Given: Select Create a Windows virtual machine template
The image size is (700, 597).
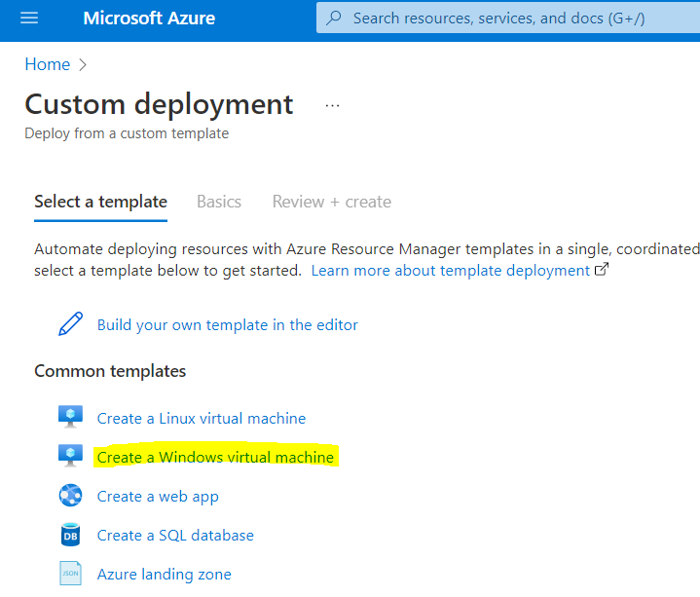Looking at the screenshot, I should (x=215, y=457).
